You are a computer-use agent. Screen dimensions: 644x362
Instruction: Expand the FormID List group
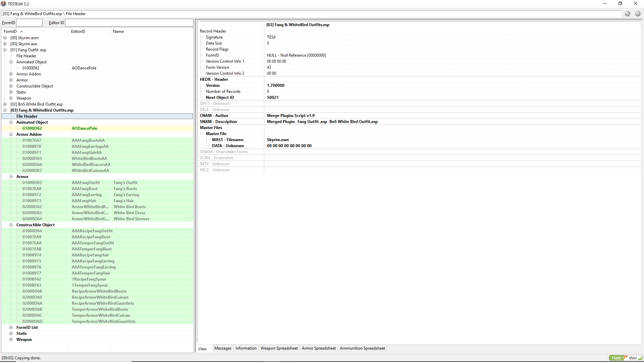click(11, 327)
